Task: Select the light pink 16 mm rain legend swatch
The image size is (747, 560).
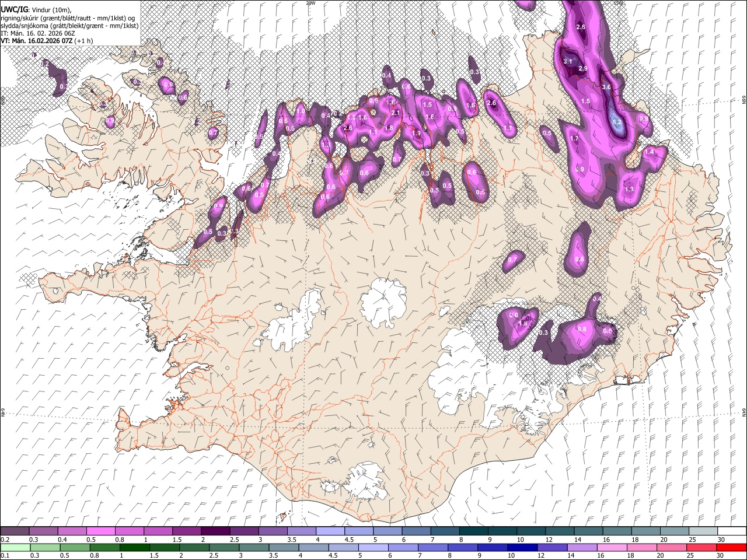Action: coord(612,547)
